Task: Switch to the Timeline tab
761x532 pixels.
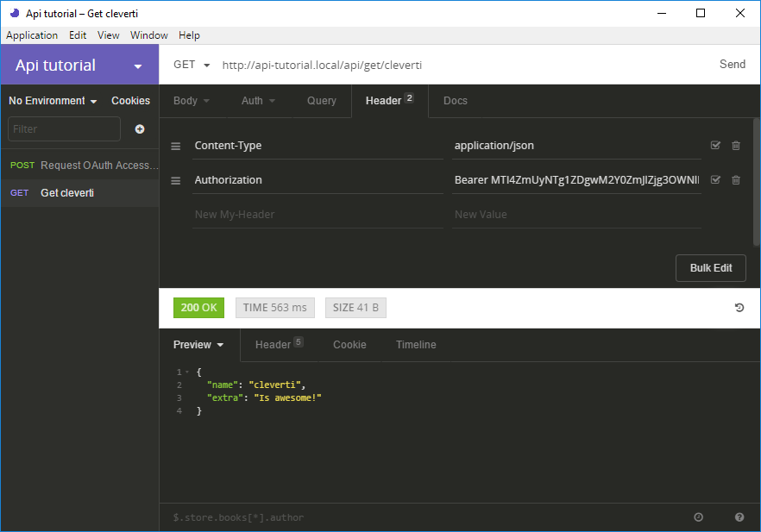Action: pos(416,344)
